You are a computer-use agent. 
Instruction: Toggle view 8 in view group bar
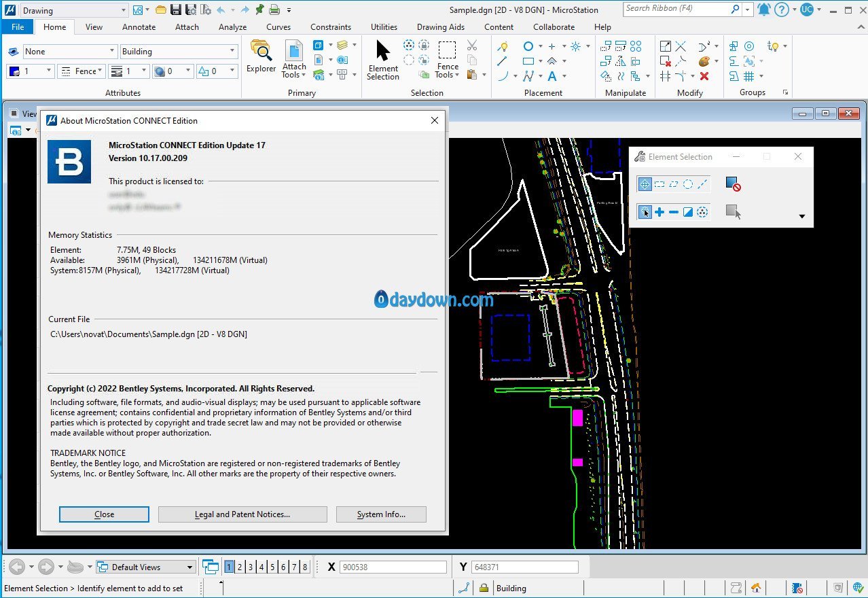305,567
